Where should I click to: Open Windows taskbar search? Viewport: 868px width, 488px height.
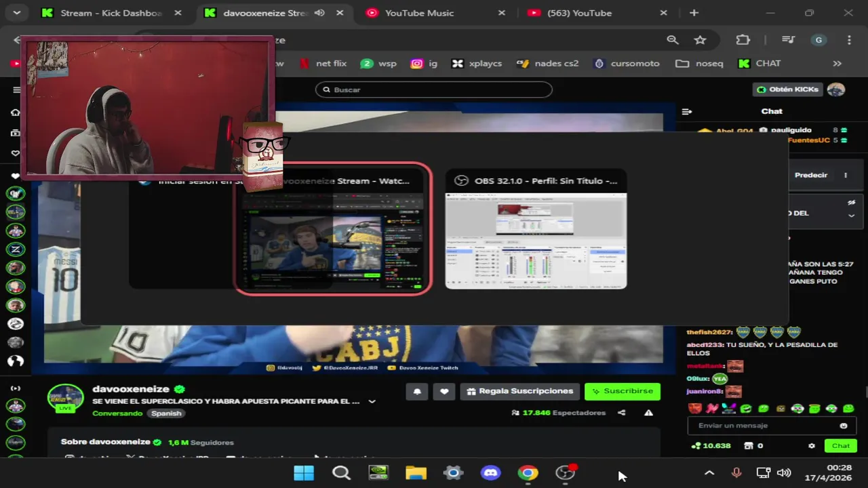click(x=341, y=473)
